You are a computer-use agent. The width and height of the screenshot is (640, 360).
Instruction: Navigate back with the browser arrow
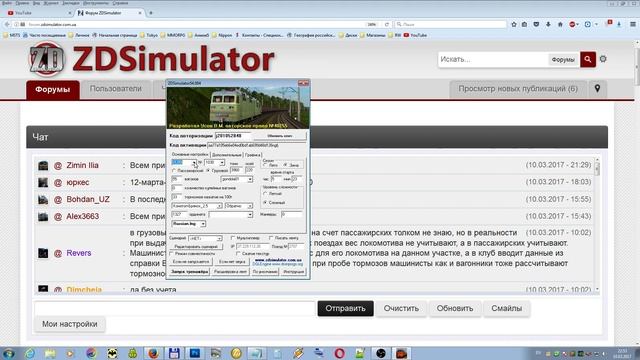7,24
